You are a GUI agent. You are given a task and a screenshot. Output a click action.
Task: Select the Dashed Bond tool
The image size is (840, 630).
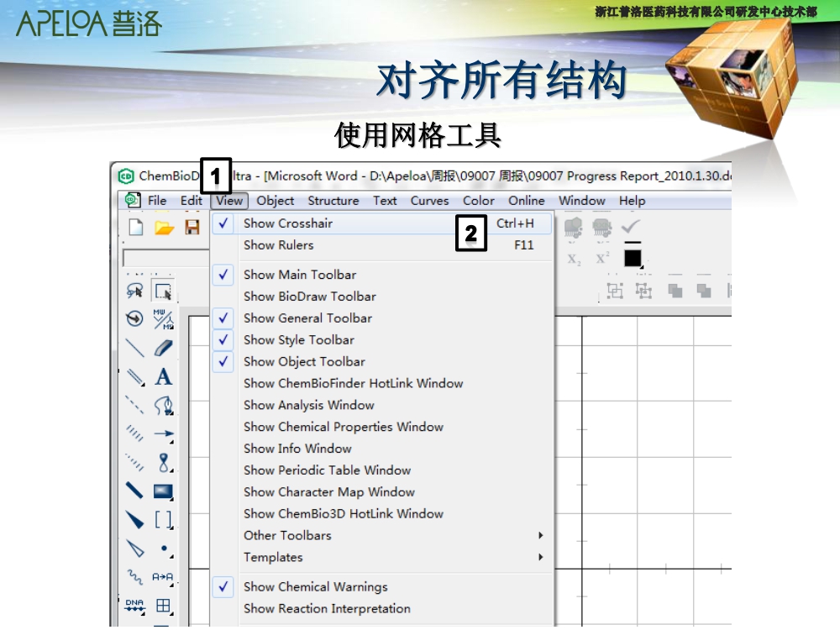pos(134,405)
